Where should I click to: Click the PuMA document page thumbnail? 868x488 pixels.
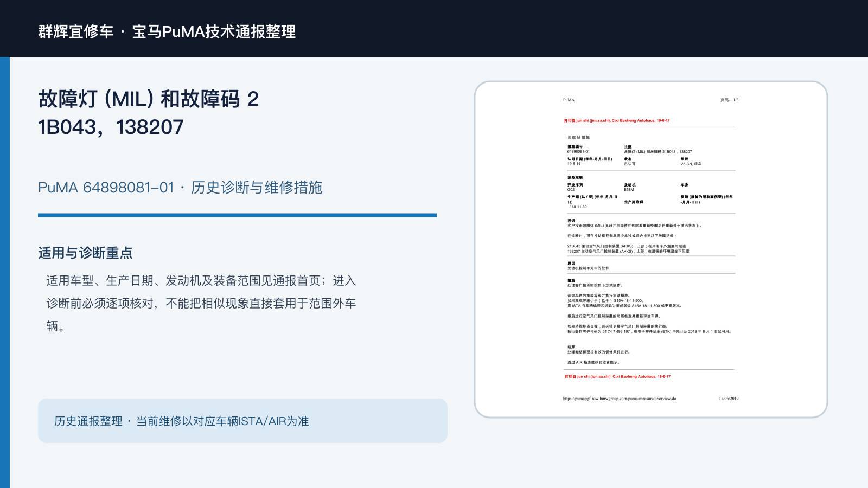pyautogui.click(x=650, y=249)
